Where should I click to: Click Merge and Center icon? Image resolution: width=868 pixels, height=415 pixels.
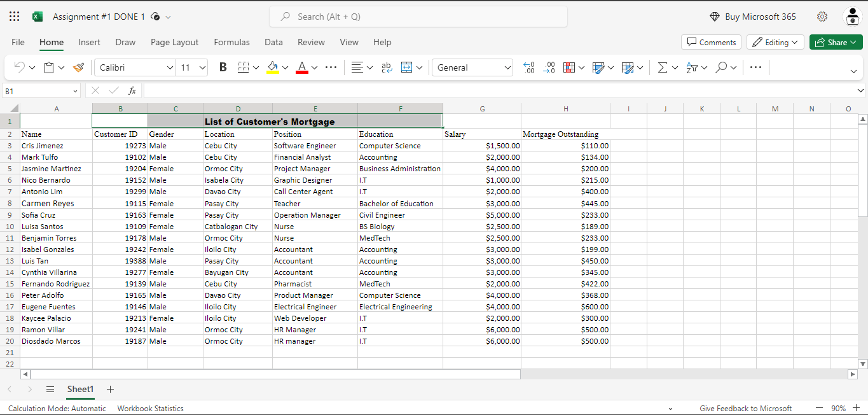point(407,67)
